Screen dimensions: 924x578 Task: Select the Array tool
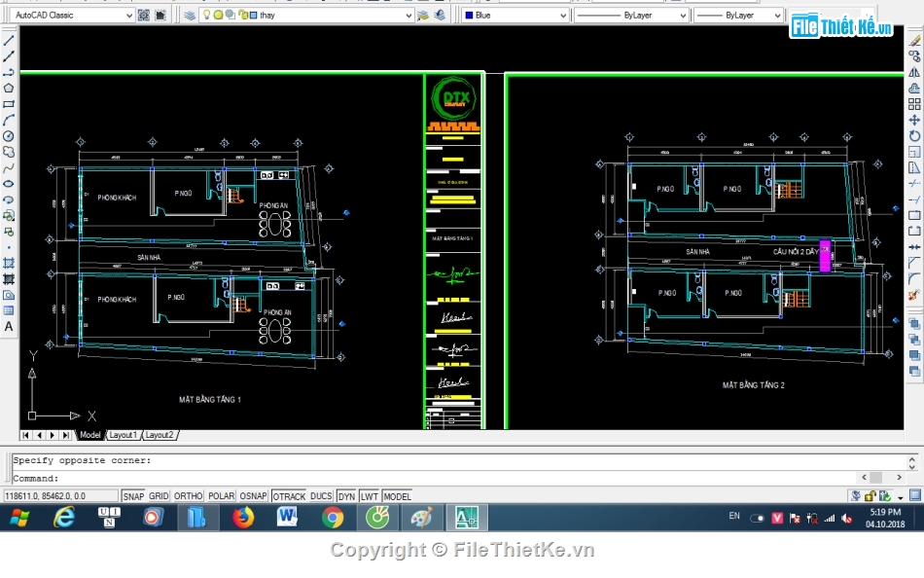pos(914,104)
